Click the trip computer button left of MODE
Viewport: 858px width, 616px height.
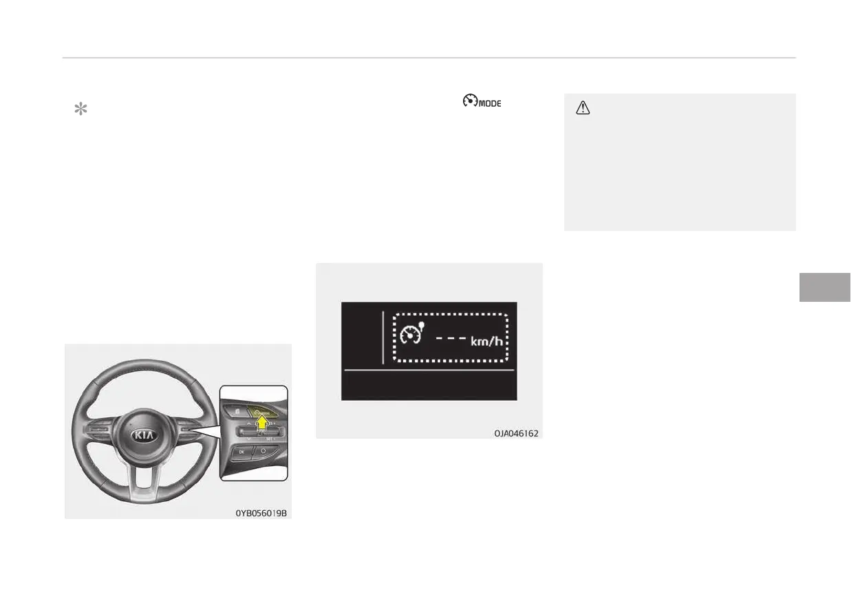(x=236, y=411)
